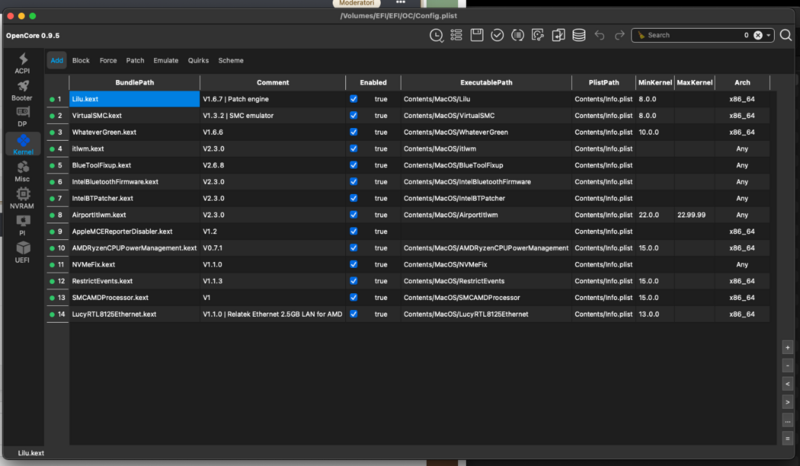Click the 'V1.6.7 | Patch engine' comment

(272, 99)
